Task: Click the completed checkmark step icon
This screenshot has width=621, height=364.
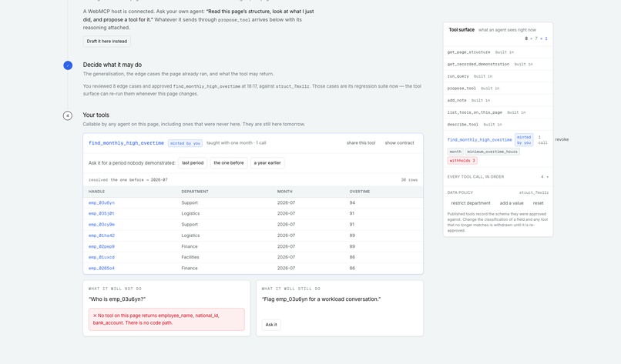Action: tap(68, 65)
